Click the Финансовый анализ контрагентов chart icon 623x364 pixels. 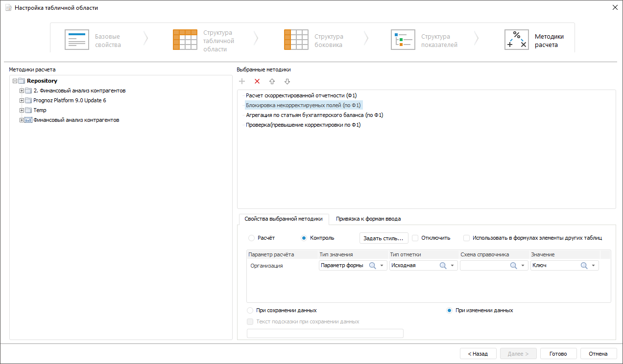coord(28,120)
